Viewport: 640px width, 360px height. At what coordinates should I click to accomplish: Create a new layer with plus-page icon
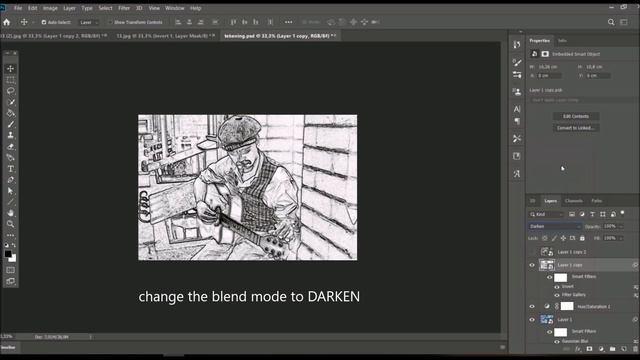pyautogui.click(x=624, y=349)
